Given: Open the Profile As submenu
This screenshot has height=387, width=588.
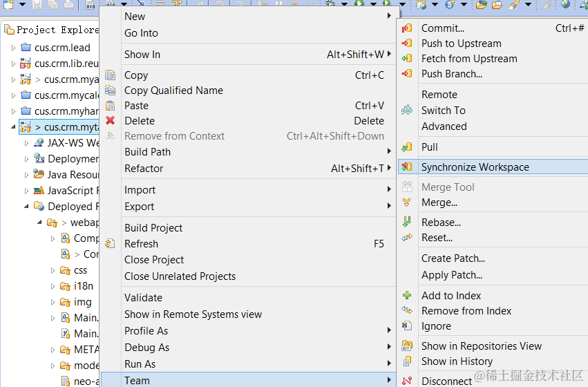Looking at the screenshot, I should (x=258, y=331).
